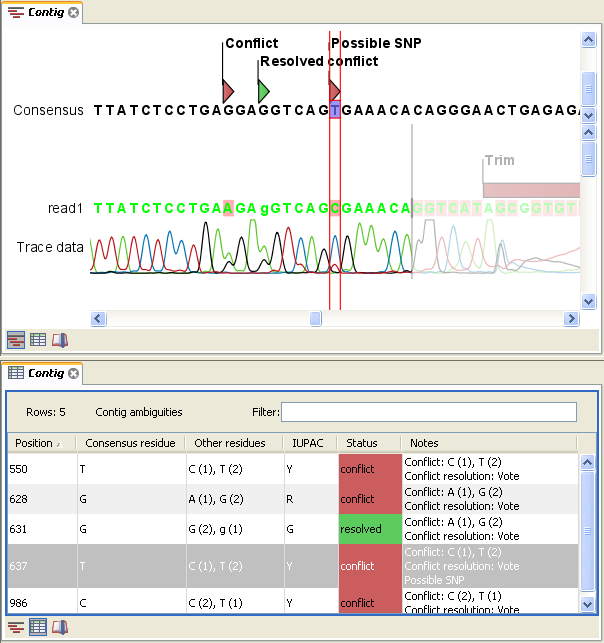Screen dimensions: 604x643
Task: Click the red Conflict annotation arrow
Action: pyautogui.click(x=227, y=91)
